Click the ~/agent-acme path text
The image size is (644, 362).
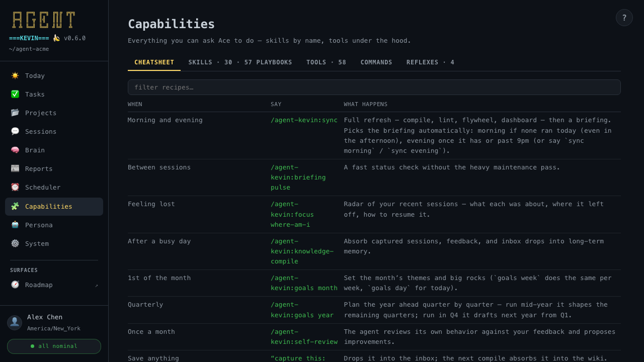coord(29,49)
